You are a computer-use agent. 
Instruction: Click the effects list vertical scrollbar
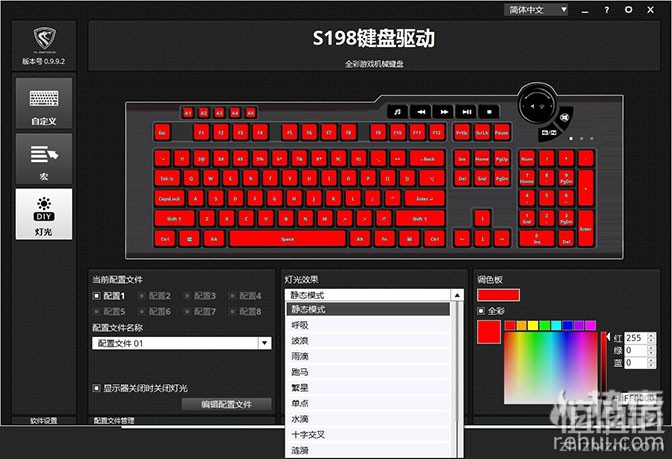(458, 379)
